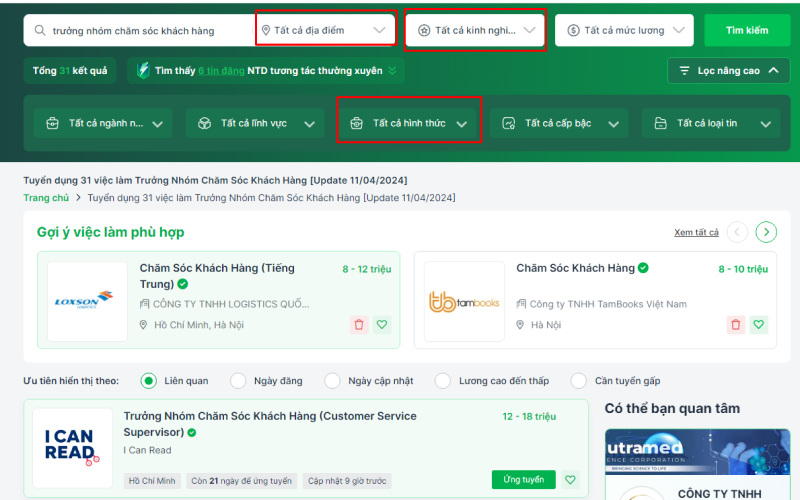Collapse the Lọc nâng cao filter panel

tap(729, 70)
